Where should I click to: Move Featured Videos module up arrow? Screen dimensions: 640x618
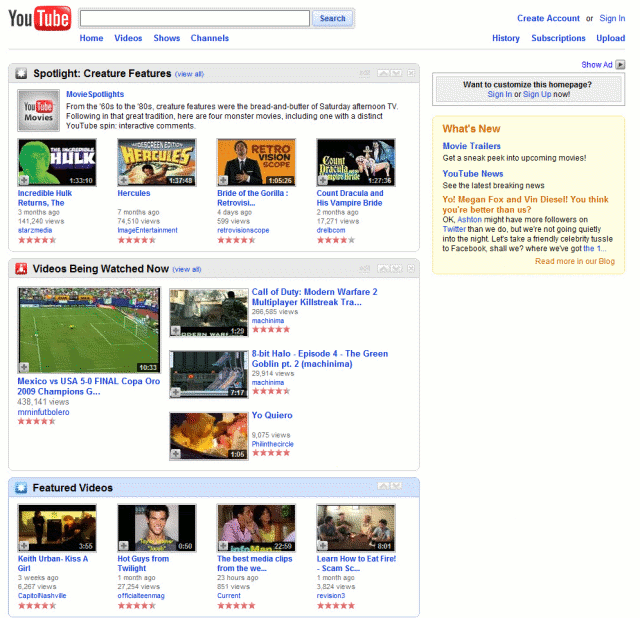[383, 486]
